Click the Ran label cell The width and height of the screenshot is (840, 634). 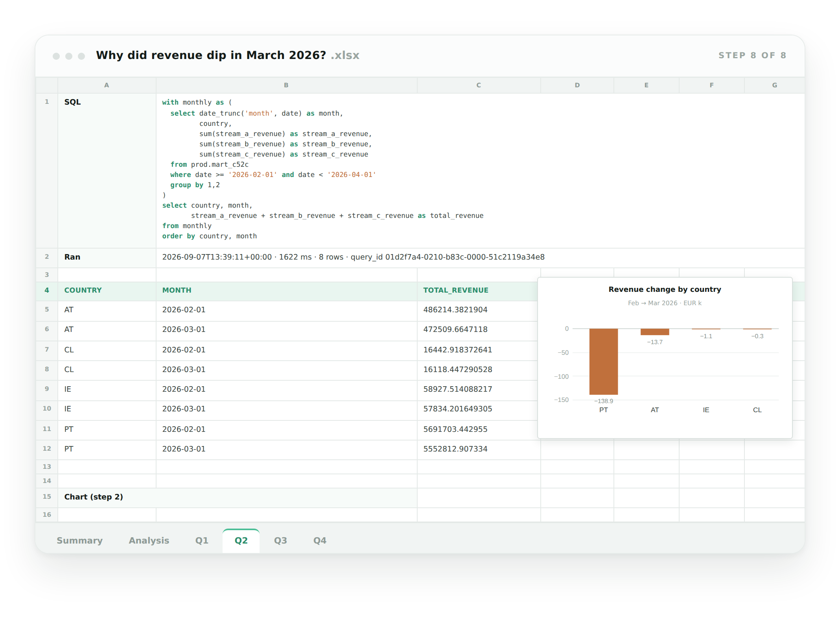click(x=107, y=257)
